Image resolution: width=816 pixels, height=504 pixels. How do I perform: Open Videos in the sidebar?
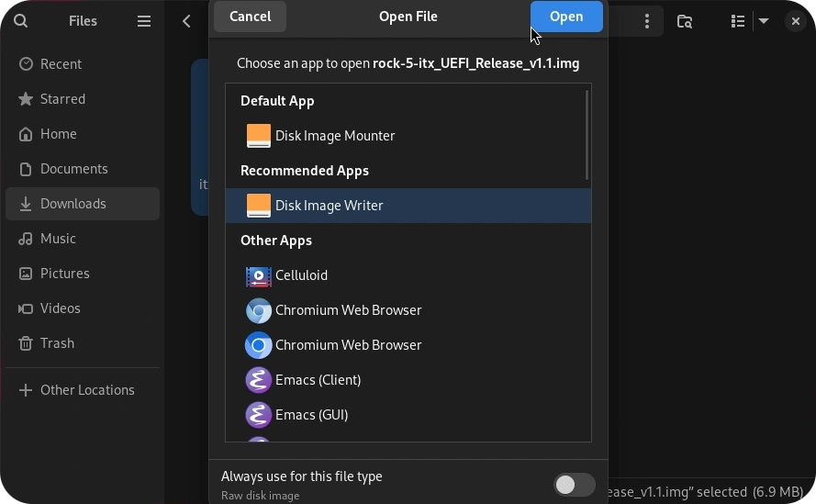[83, 308]
